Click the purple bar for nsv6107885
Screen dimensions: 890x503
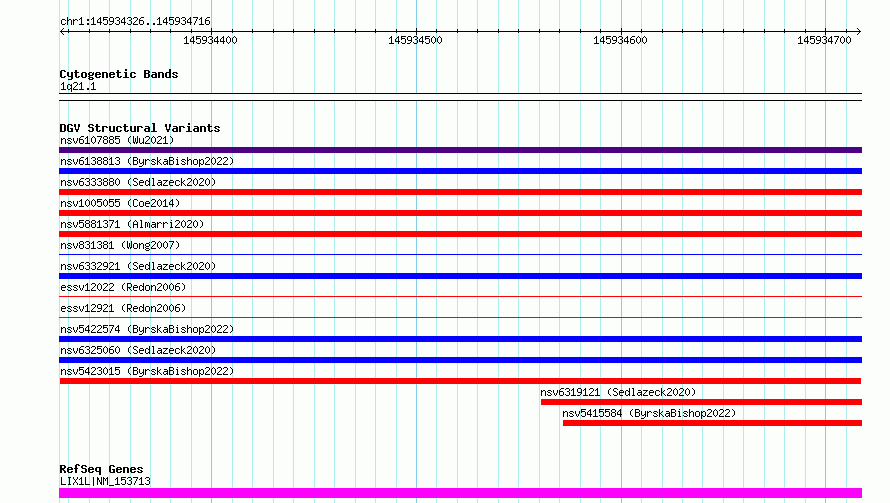click(460, 150)
